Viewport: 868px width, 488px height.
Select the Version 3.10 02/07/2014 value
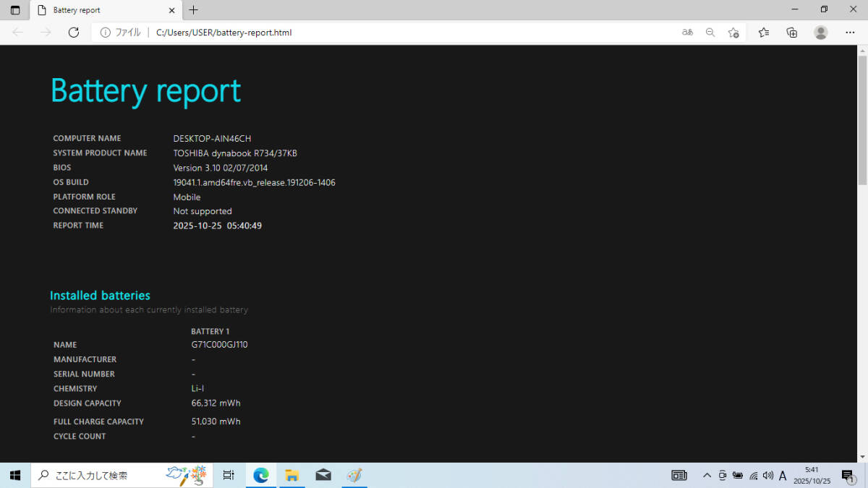point(220,168)
